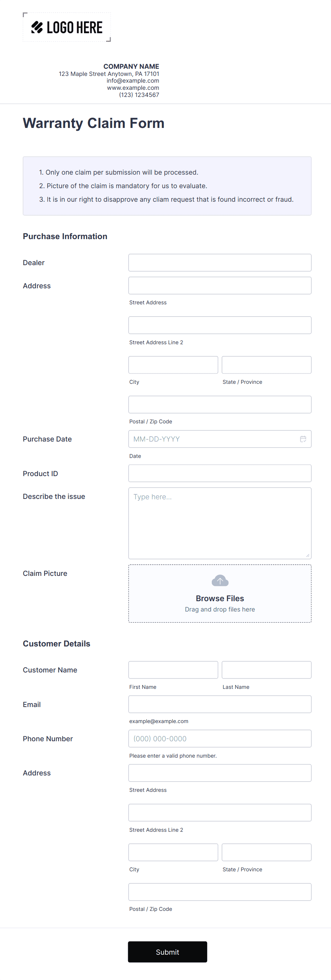Select the Email input field

tap(220, 704)
